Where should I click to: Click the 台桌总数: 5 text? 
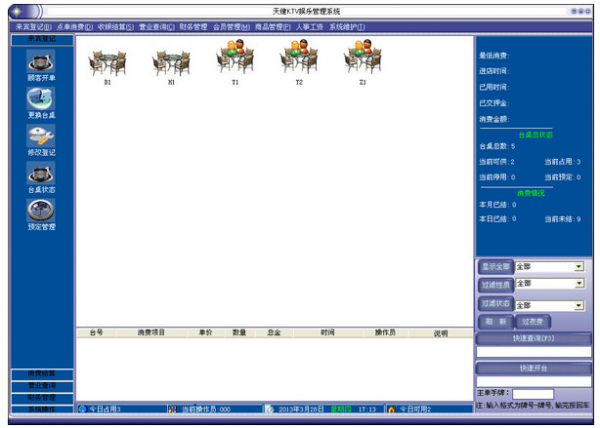click(497, 146)
